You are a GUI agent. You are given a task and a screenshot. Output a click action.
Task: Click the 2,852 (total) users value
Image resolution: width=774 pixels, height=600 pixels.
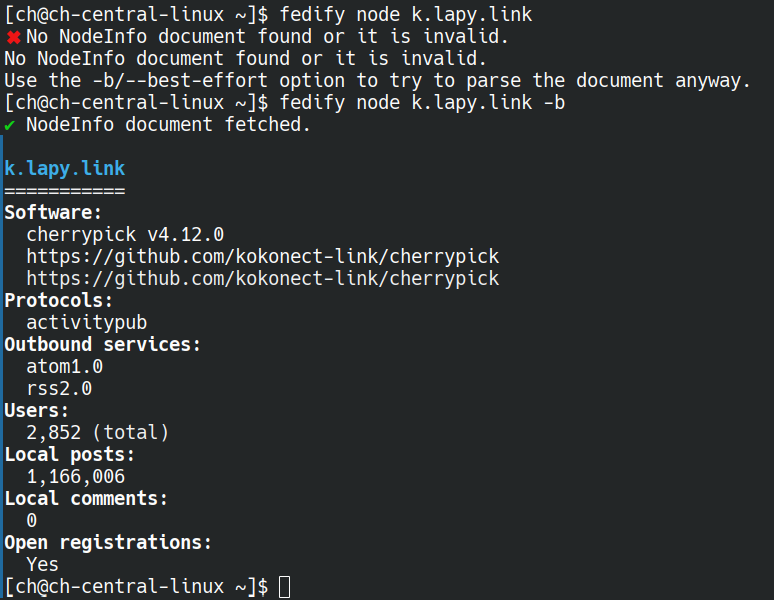(98, 433)
